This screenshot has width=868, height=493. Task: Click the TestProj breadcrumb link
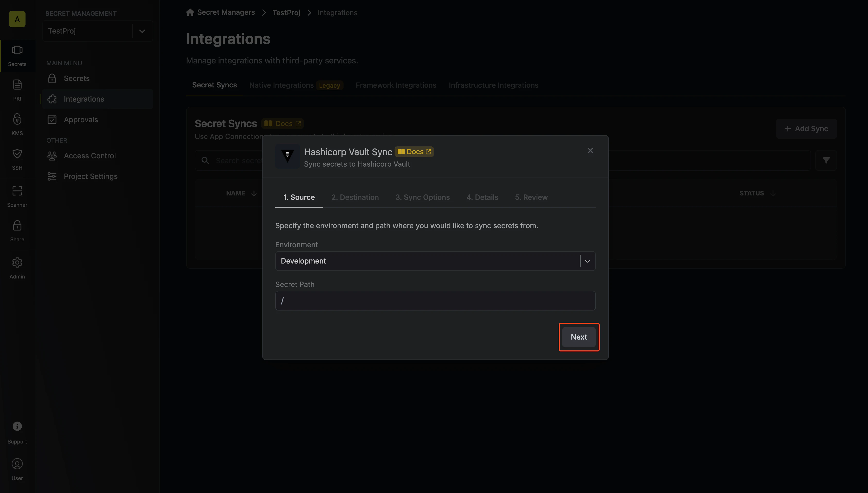click(x=286, y=13)
